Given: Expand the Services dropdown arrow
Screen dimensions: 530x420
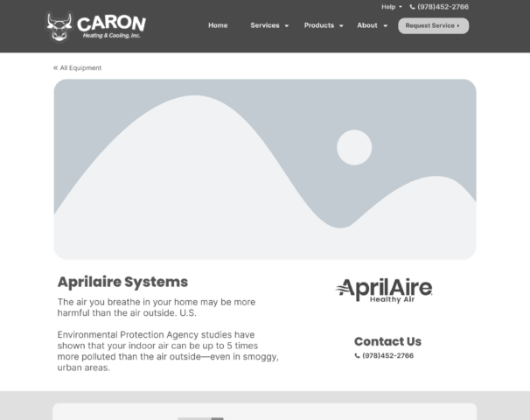Looking at the screenshot, I should (287, 26).
